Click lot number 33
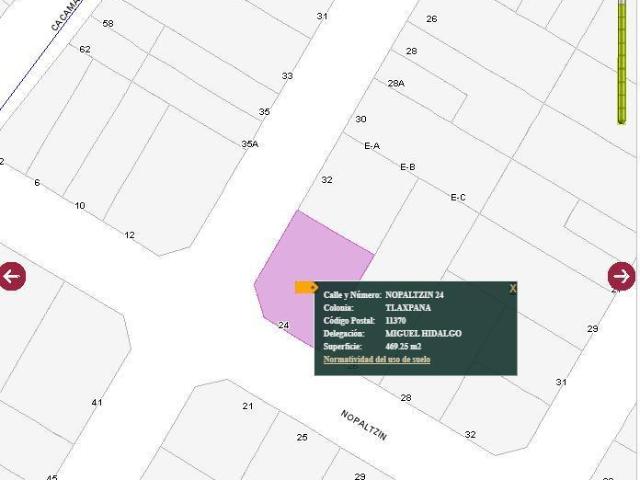This screenshot has width=640, height=480. pos(287,76)
